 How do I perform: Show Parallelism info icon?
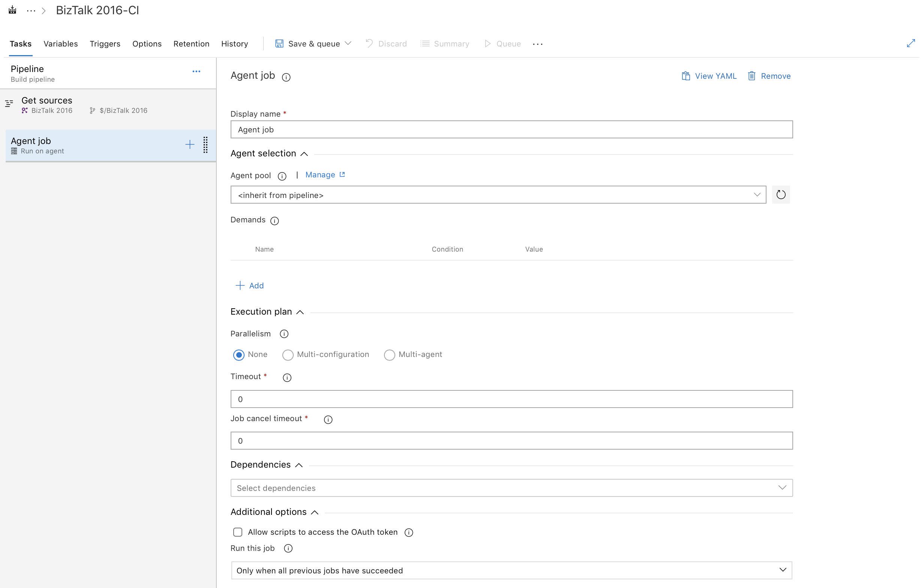click(284, 334)
